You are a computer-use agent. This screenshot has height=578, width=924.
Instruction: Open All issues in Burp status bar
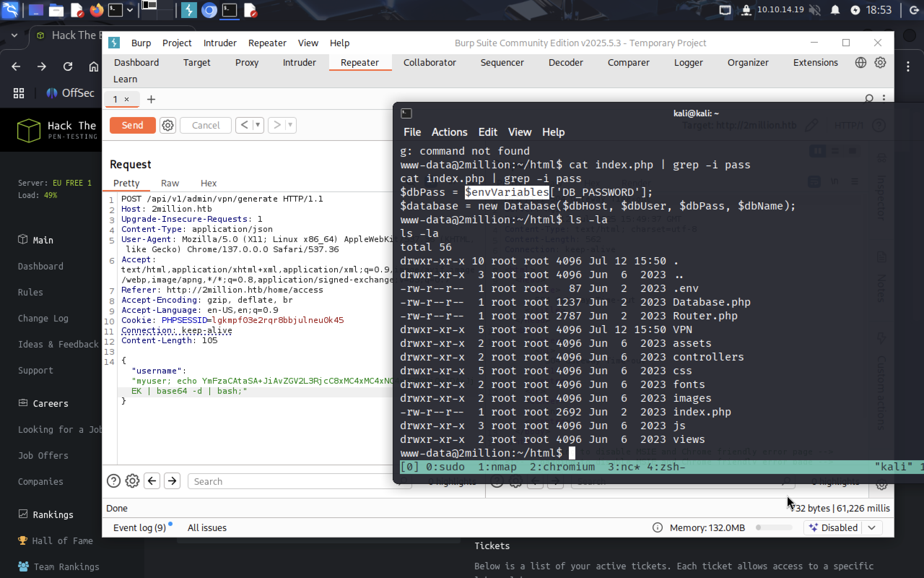point(207,527)
